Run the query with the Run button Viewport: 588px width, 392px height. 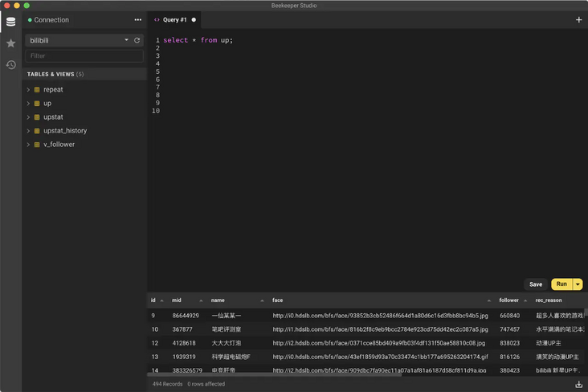click(x=561, y=284)
